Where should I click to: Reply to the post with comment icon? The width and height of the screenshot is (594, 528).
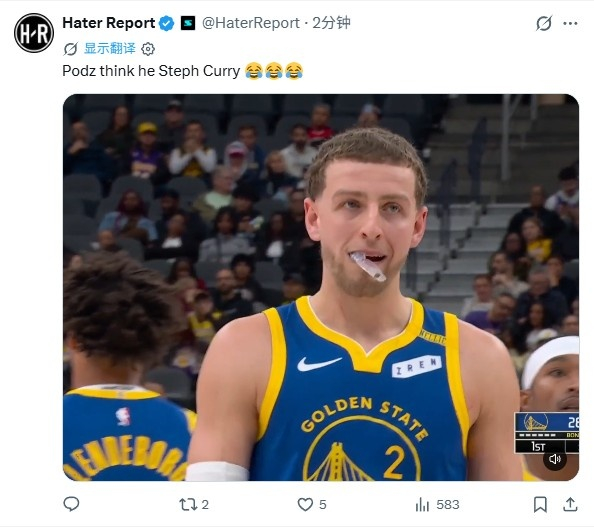pos(71,504)
